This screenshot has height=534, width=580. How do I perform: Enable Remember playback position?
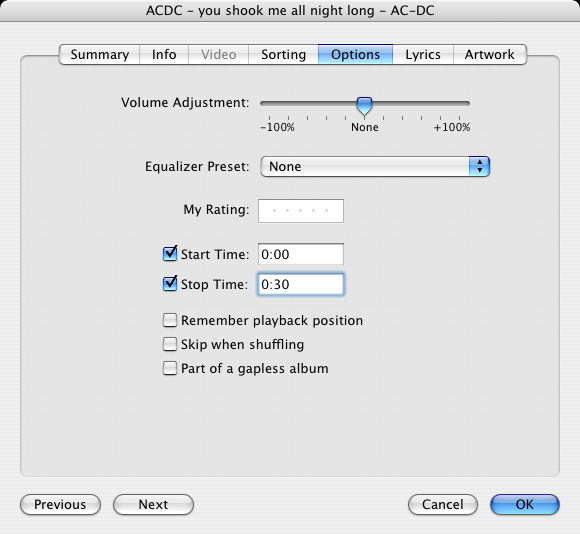(x=170, y=320)
